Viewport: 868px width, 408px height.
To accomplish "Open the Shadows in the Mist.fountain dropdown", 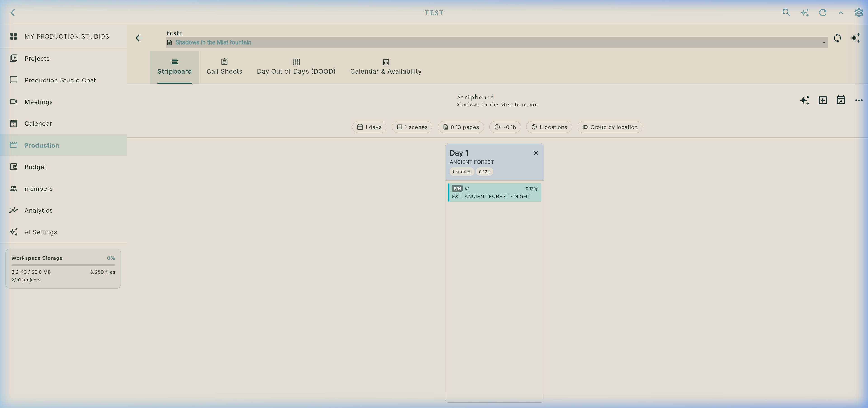I will coord(497,42).
